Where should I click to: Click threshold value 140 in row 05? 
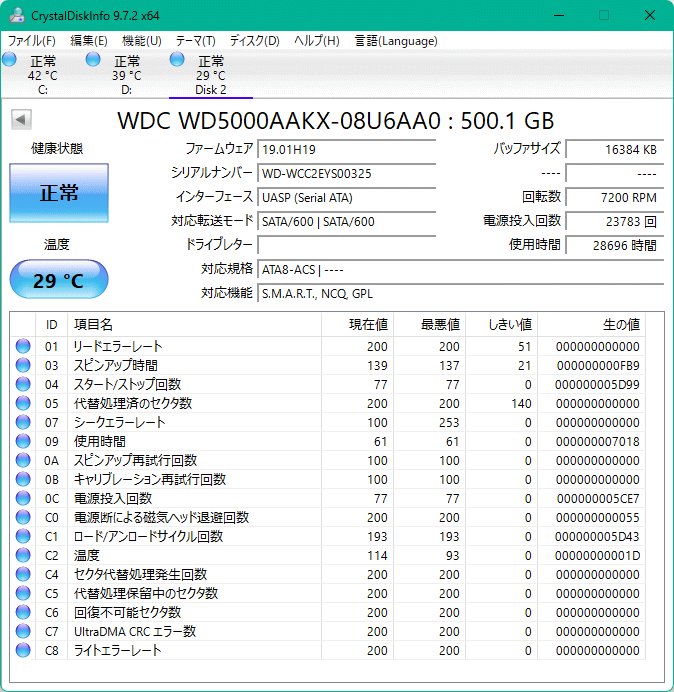pyautogui.click(x=521, y=403)
